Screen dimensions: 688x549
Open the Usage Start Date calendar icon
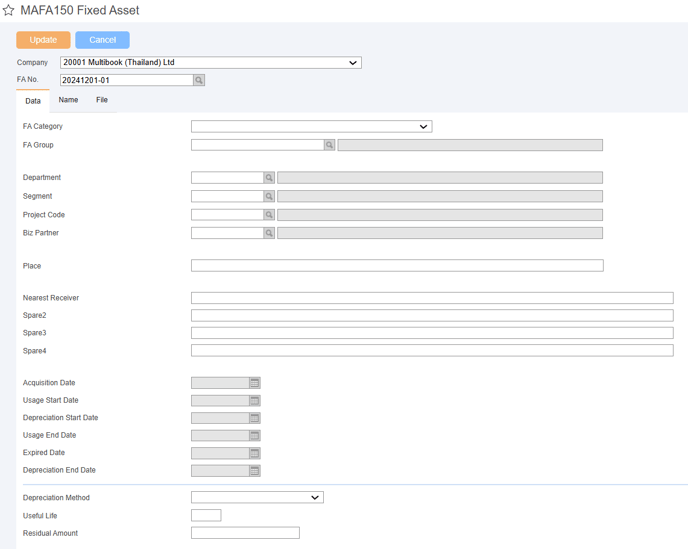(254, 400)
